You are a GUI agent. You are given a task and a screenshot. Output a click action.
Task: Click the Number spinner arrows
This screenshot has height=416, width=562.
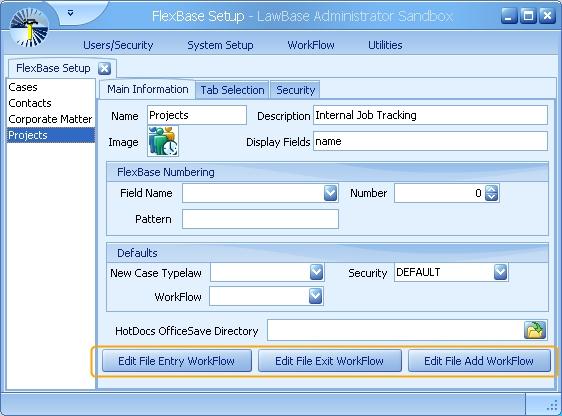pos(491,193)
